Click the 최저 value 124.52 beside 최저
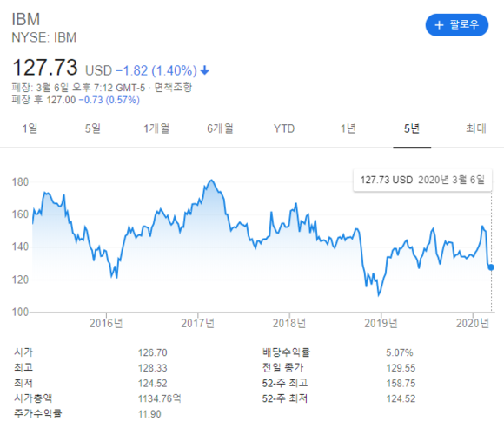Screen dimensions: 504x428 point(153,384)
